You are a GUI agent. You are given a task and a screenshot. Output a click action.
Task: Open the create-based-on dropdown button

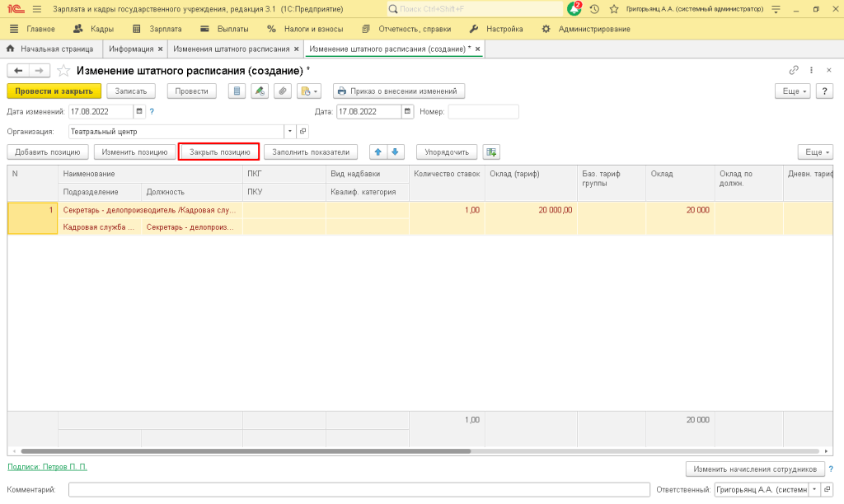[309, 91]
